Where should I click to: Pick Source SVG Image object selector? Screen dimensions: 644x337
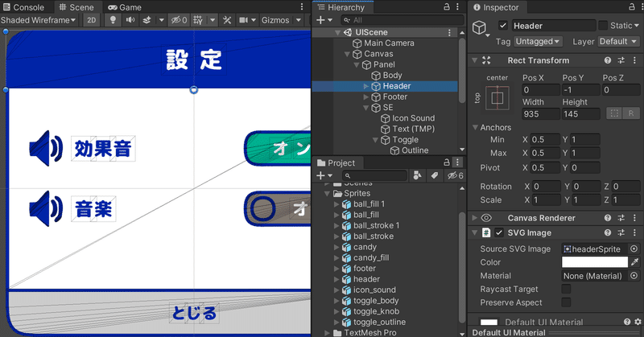(x=634, y=249)
